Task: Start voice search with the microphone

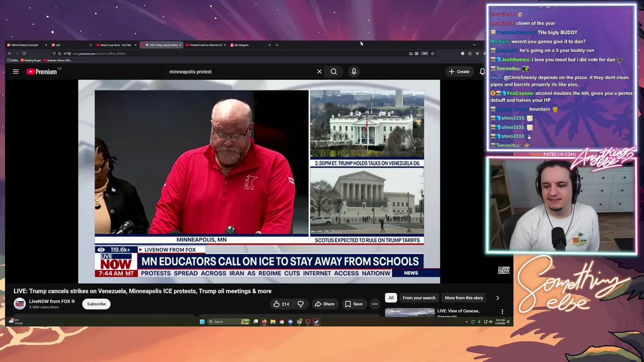Action: click(354, 71)
